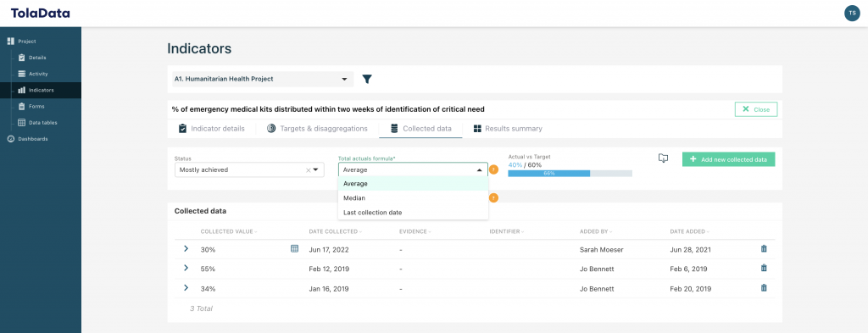Open TS user avatar menu
This screenshot has height=333, width=868.
point(852,14)
